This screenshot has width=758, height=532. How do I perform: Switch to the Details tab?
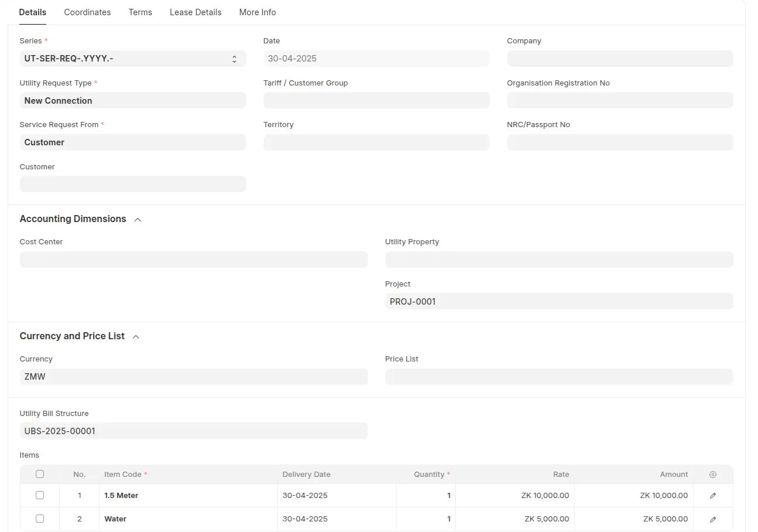[33, 12]
